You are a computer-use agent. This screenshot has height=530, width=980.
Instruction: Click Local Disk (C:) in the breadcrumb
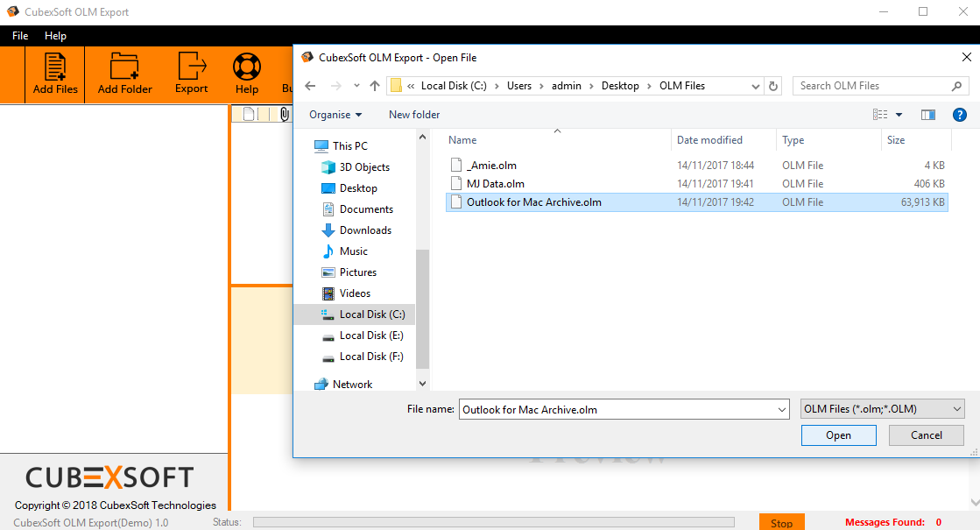[454, 86]
